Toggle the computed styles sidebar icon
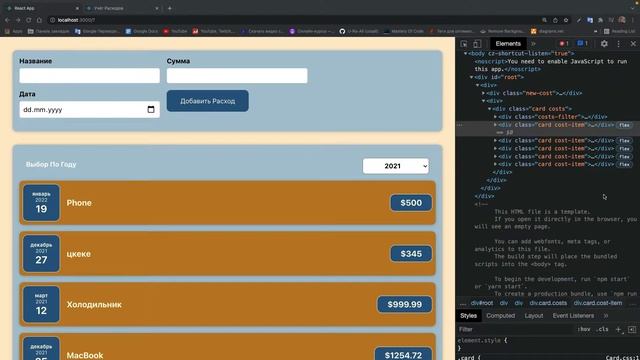This screenshot has width=640, height=360. (632, 329)
